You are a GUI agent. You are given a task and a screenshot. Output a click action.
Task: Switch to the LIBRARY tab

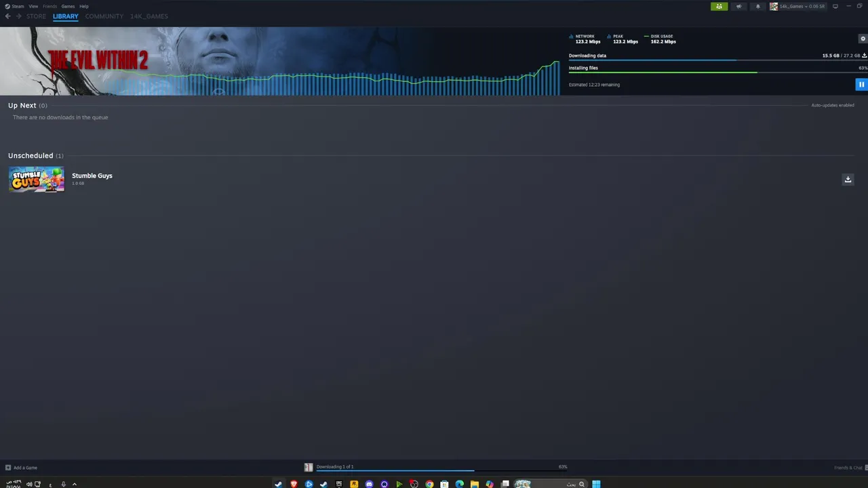click(66, 16)
